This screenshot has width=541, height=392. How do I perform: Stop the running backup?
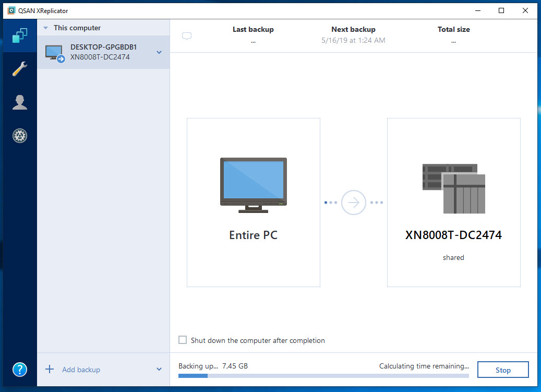[503, 370]
